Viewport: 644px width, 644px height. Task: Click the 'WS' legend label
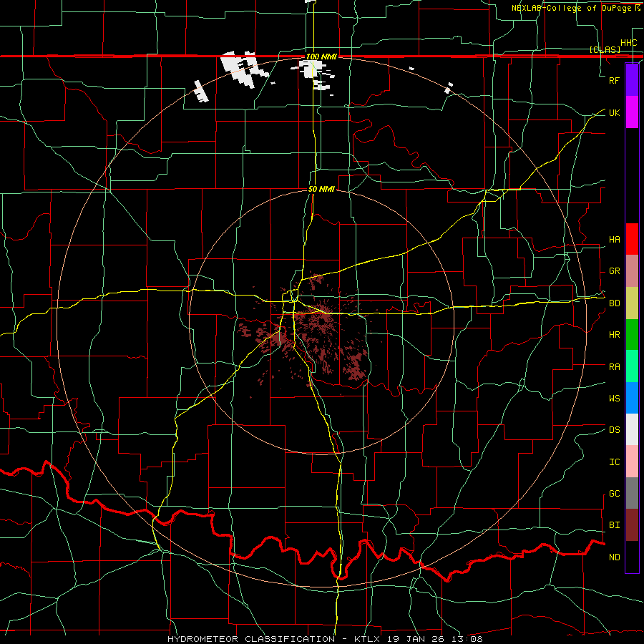click(615, 399)
